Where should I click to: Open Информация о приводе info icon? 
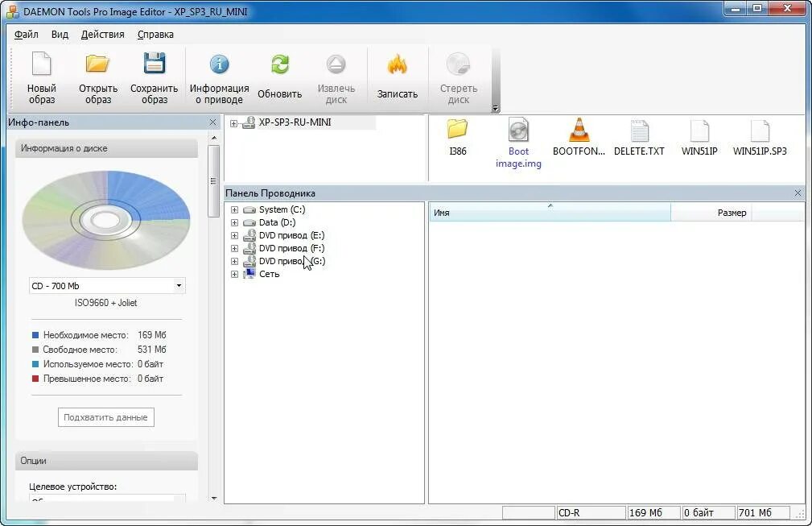point(219,64)
